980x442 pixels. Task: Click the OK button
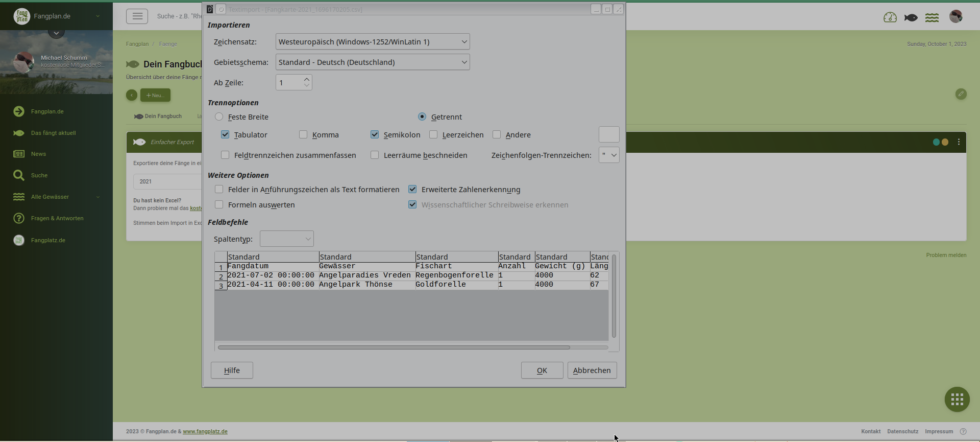[542, 370]
